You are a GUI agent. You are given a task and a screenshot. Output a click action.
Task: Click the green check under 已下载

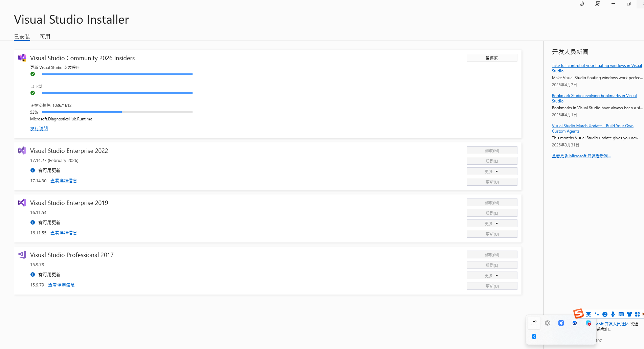(32, 93)
